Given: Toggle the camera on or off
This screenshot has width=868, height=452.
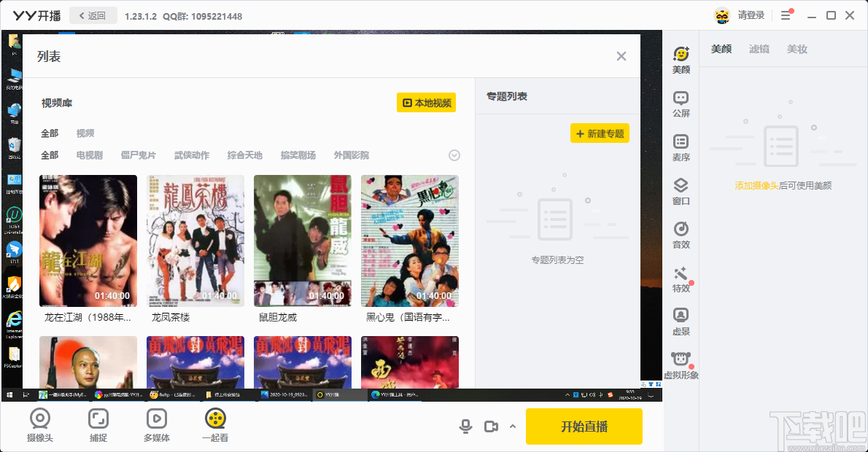Looking at the screenshot, I should [x=491, y=426].
